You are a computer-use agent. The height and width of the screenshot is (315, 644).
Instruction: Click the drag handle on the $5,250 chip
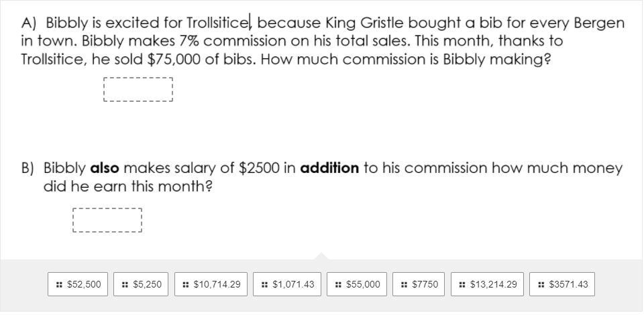125,285
